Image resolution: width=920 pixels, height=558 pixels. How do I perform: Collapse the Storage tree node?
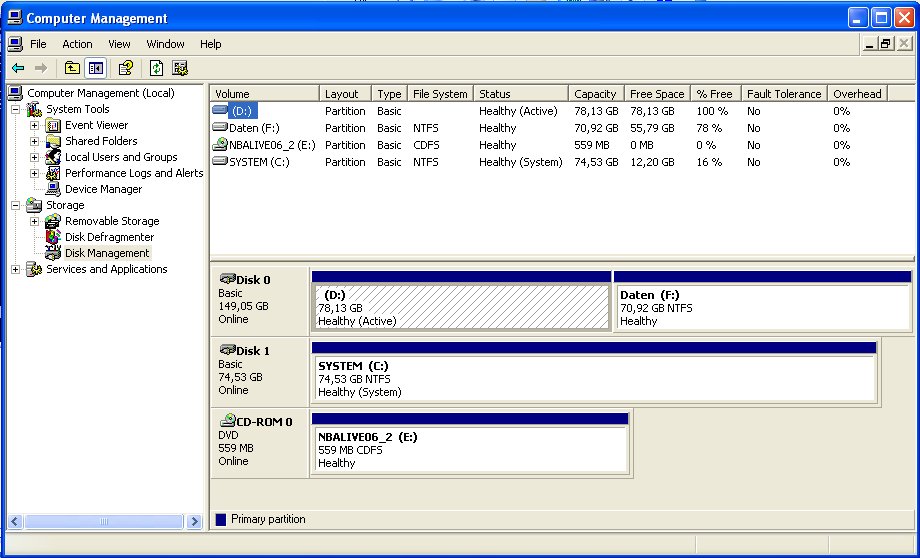16,205
